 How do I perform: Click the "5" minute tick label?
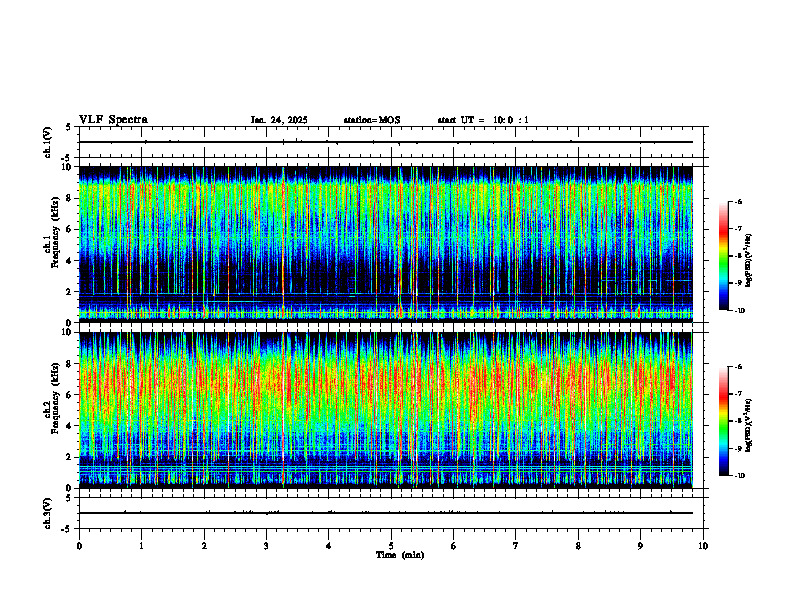(391, 546)
